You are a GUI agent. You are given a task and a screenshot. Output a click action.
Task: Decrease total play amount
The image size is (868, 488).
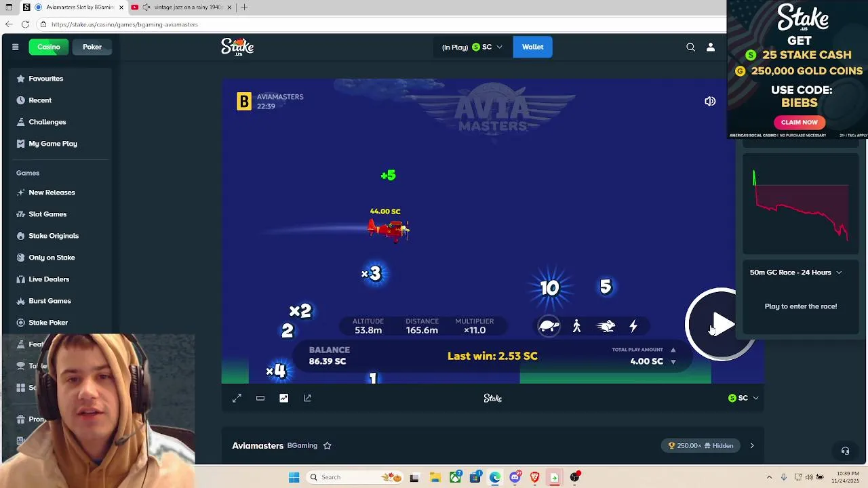(x=673, y=362)
